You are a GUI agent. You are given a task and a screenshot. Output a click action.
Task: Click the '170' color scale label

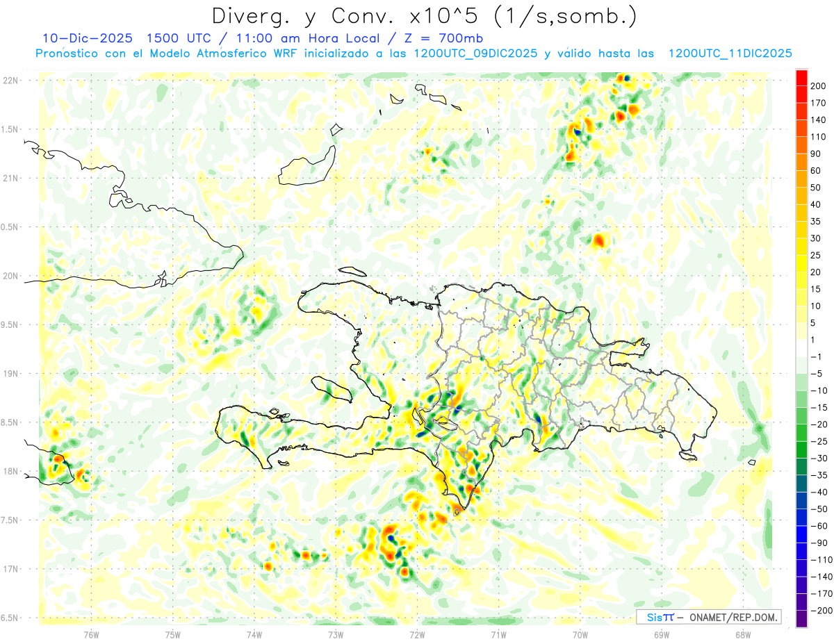coord(819,103)
